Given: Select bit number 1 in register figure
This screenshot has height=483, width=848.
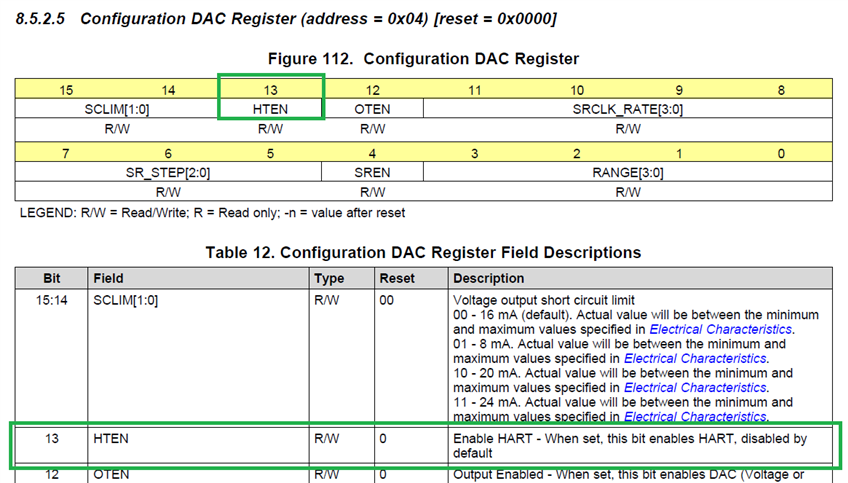Looking at the screenshot, I should tap(679, 154).
